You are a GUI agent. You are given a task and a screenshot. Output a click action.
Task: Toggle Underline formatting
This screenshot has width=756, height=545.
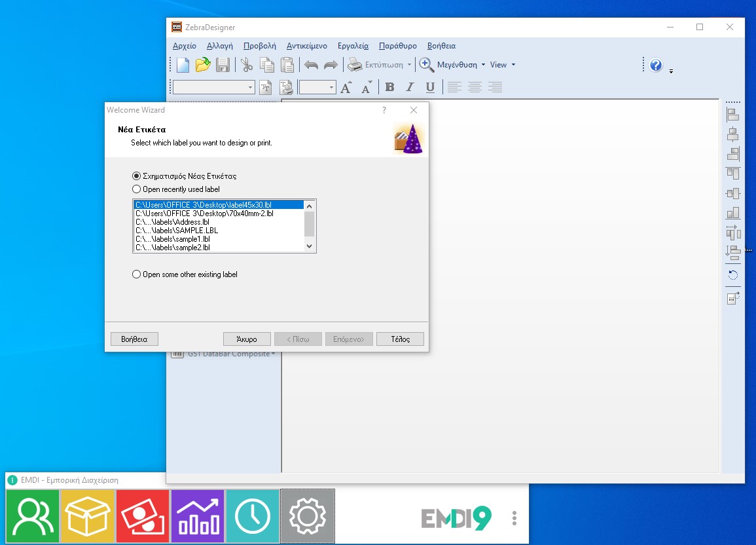430,87
